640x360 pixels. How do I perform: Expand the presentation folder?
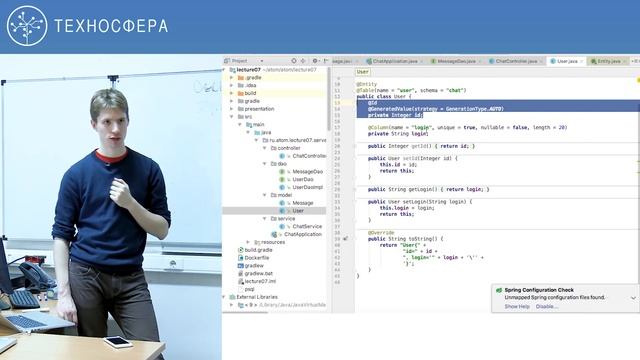tap(232, 109)
